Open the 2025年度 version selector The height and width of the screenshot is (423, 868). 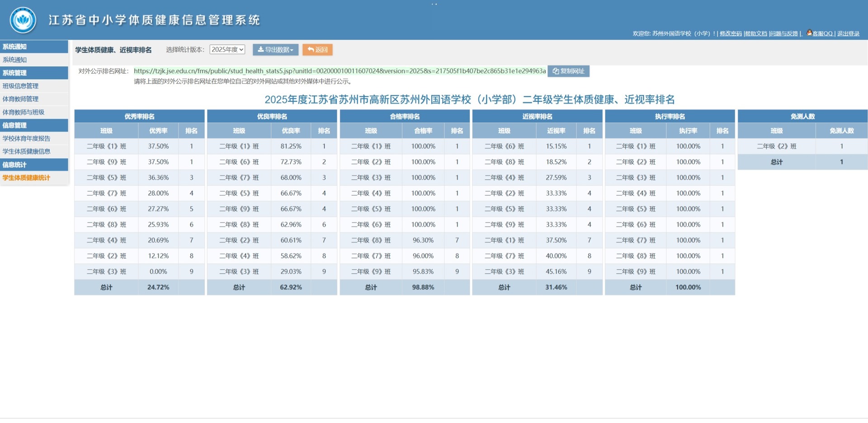227,49
